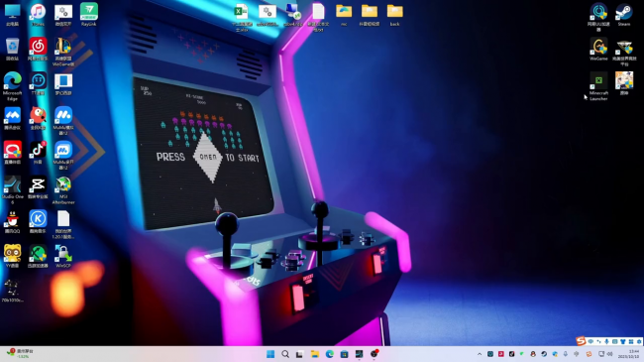Click the Sogou input method S logo

[581, 340]
